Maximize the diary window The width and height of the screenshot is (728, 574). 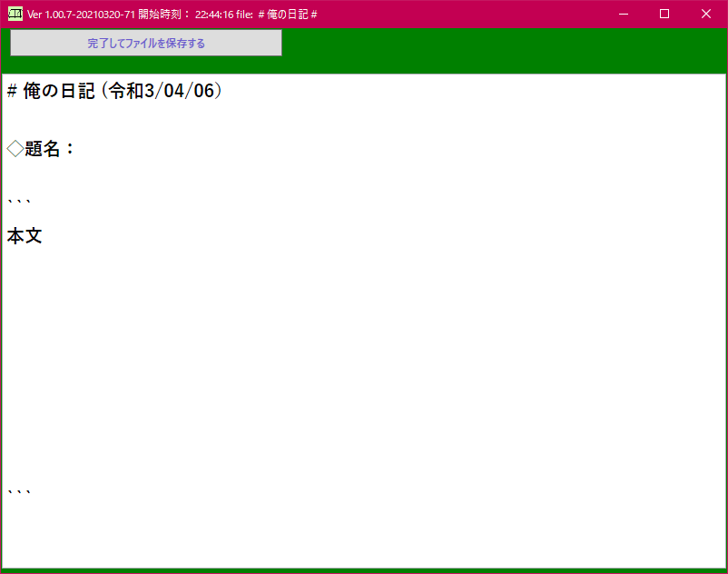pyautogui.click(x=664, y=14)
